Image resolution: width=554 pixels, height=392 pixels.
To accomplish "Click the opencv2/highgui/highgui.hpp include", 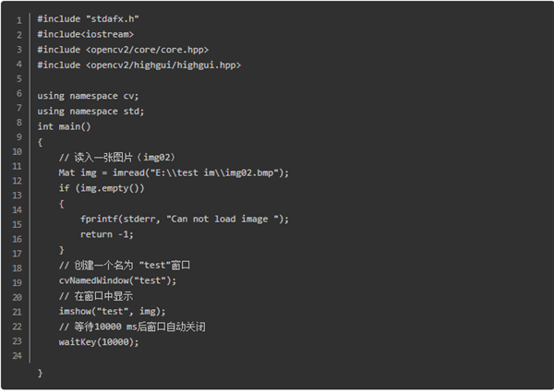I will pyautogui.click(x=139, y=65).
